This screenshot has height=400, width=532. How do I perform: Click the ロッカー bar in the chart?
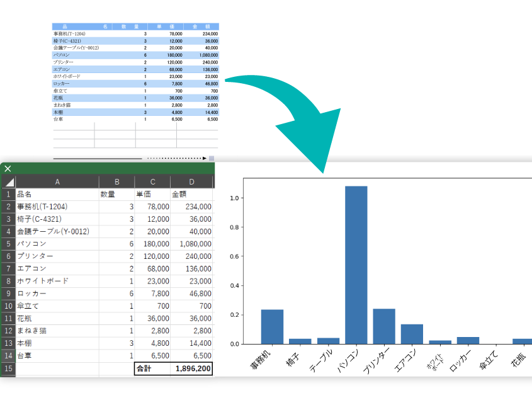tap(468, 341)
